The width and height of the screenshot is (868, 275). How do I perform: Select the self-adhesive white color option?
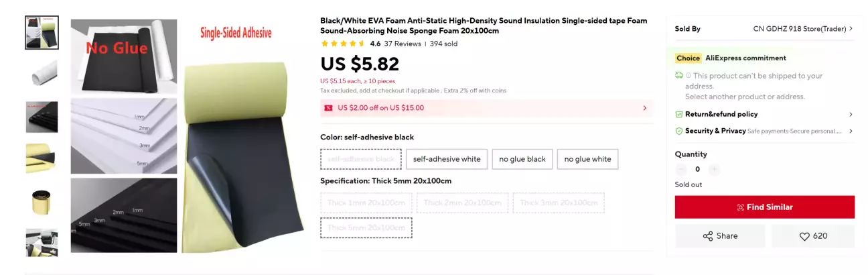click(446, 159)
